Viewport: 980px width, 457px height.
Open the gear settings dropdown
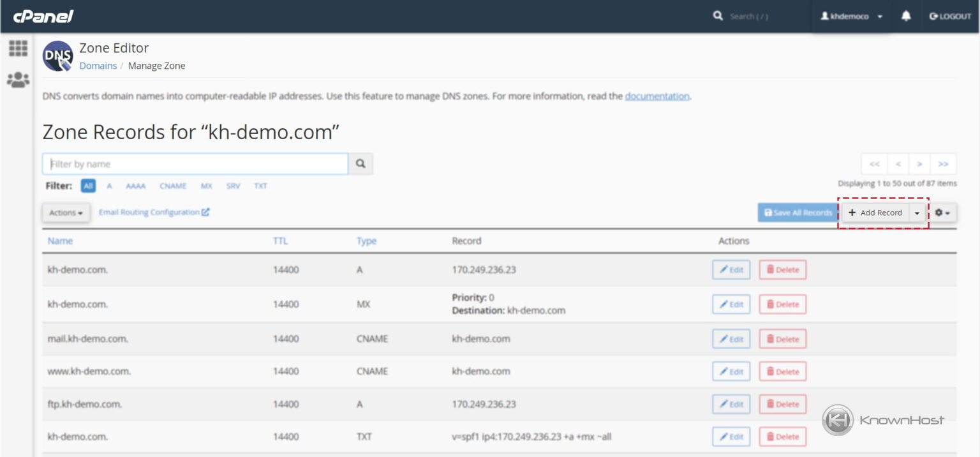(x=942, y=213)
